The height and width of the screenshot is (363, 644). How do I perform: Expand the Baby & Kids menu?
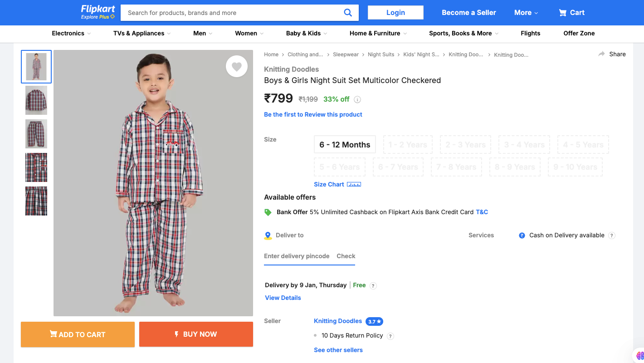(x=307, y=33)
